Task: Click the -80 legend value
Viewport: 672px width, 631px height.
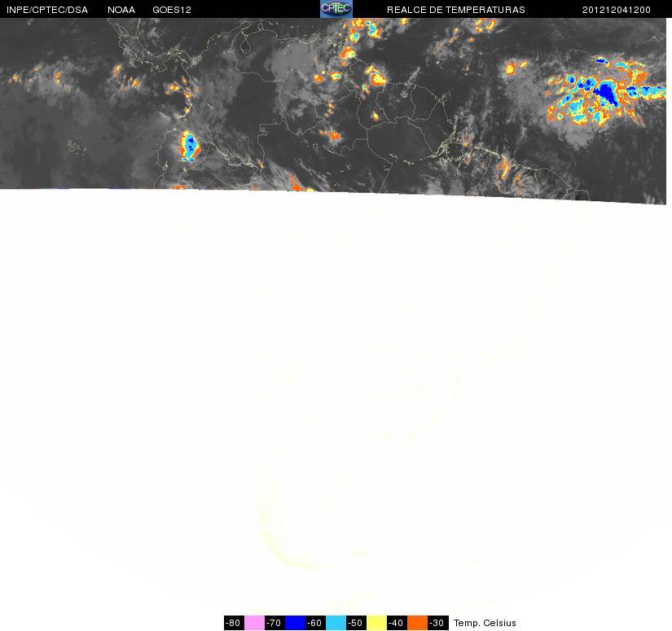Action: (x=234, y=623)
